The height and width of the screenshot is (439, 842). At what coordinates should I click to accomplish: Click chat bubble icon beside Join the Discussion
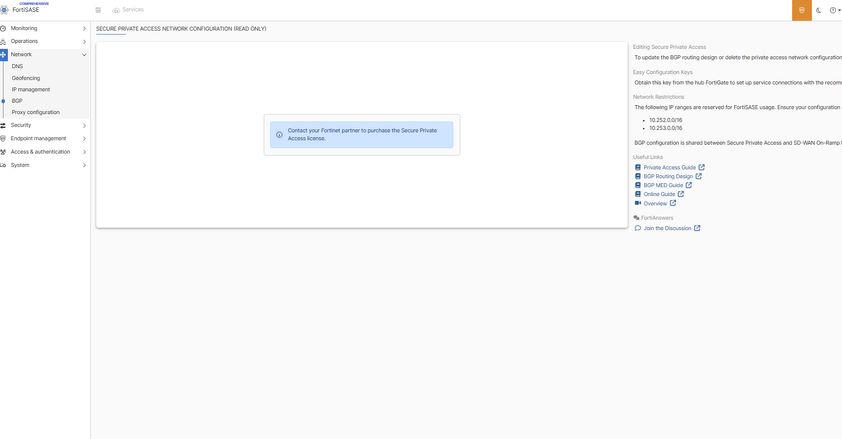[x=638, y=228]
